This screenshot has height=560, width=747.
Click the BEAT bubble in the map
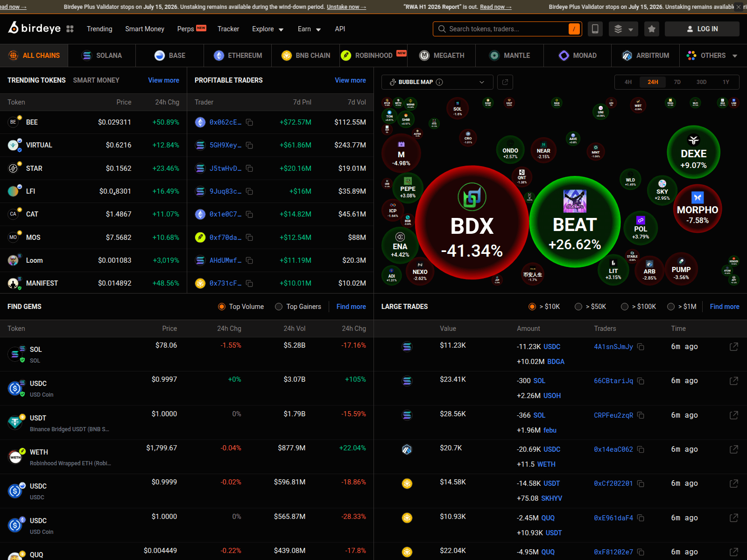click(x=575, y=222)
